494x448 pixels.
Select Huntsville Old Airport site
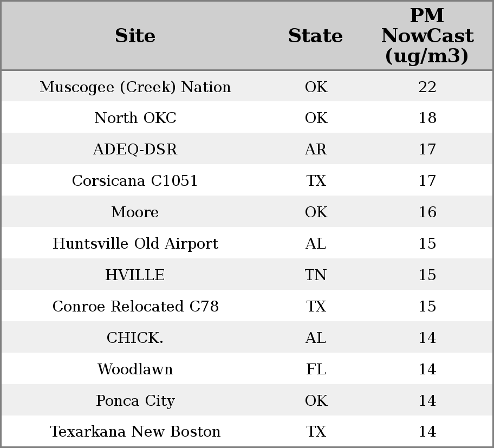[135, 244]
